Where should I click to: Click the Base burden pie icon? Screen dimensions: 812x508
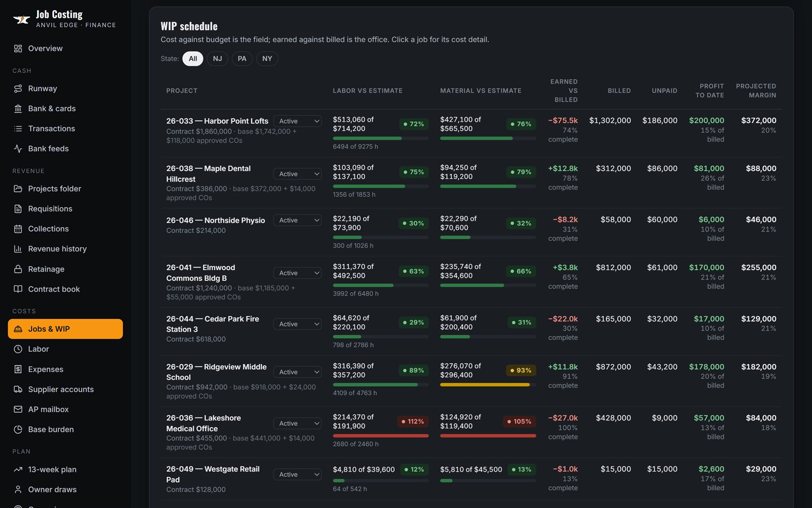point(18,429)
